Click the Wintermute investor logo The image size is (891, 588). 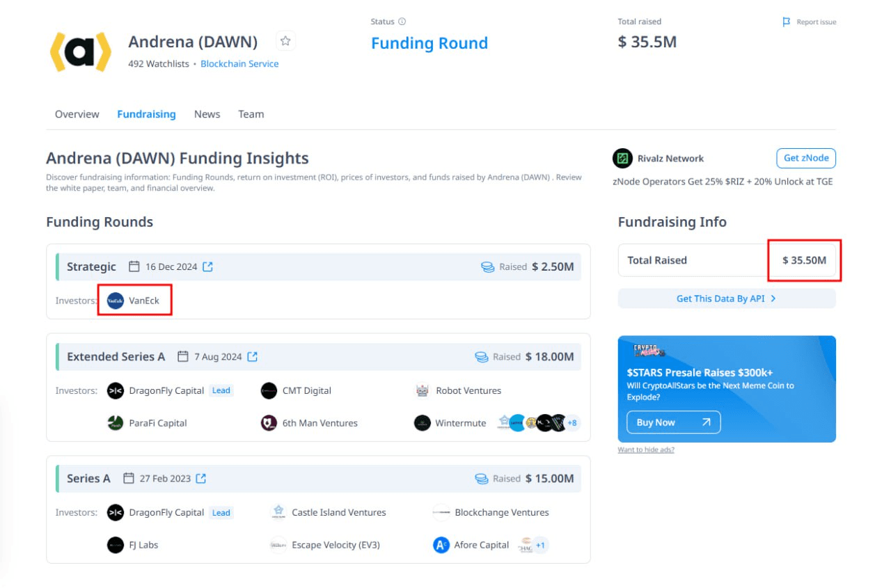[x=423, y=422]
